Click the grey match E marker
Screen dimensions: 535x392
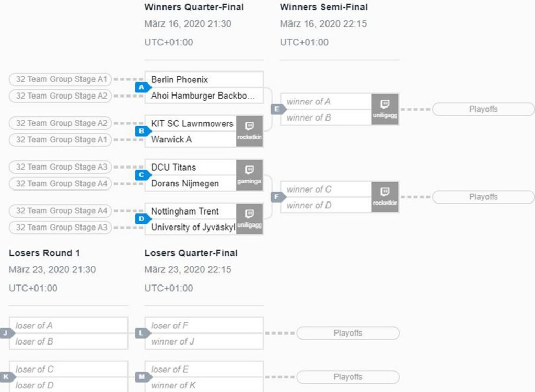(278, 109)
